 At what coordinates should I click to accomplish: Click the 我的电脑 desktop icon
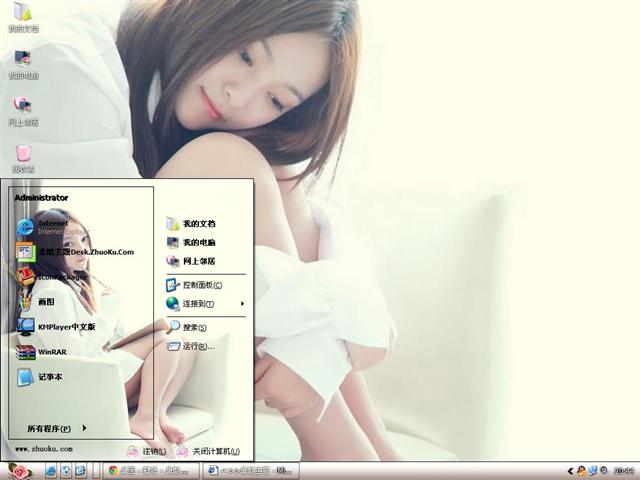pyautogui.click(x=22, y=62)
